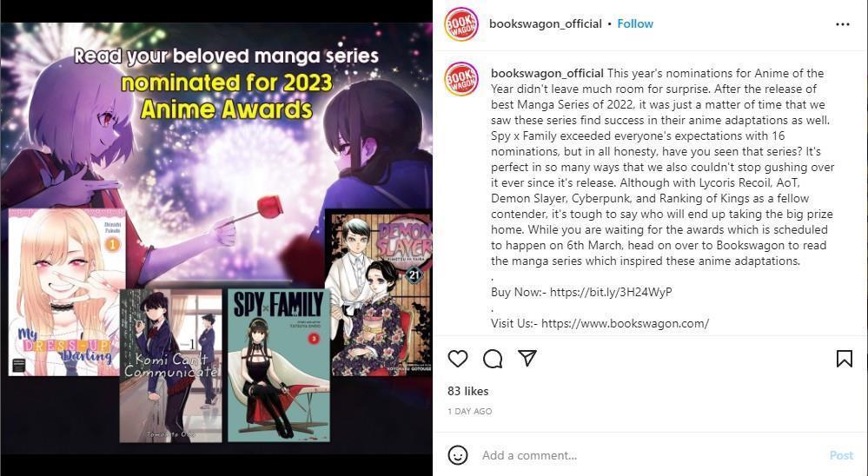Follow the bookswagon_official account

pyautogui.click(x=635, y=23)
